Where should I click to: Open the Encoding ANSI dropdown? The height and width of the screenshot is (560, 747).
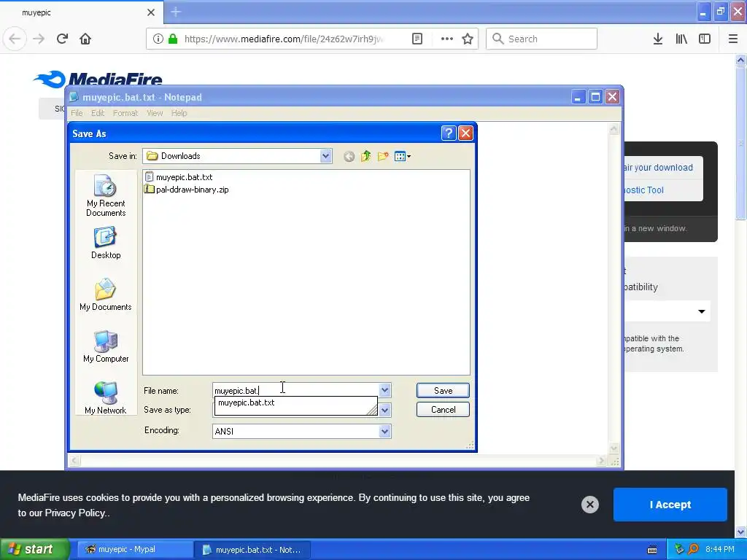point(385,432)
